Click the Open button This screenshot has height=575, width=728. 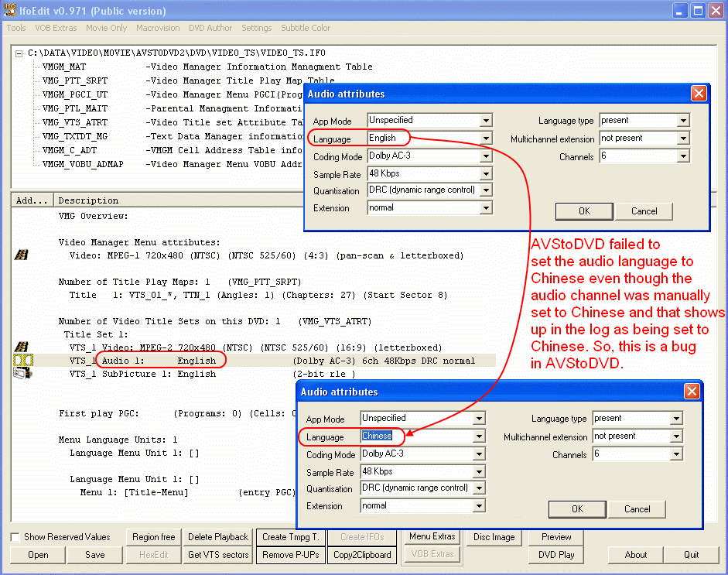[38, 555]
